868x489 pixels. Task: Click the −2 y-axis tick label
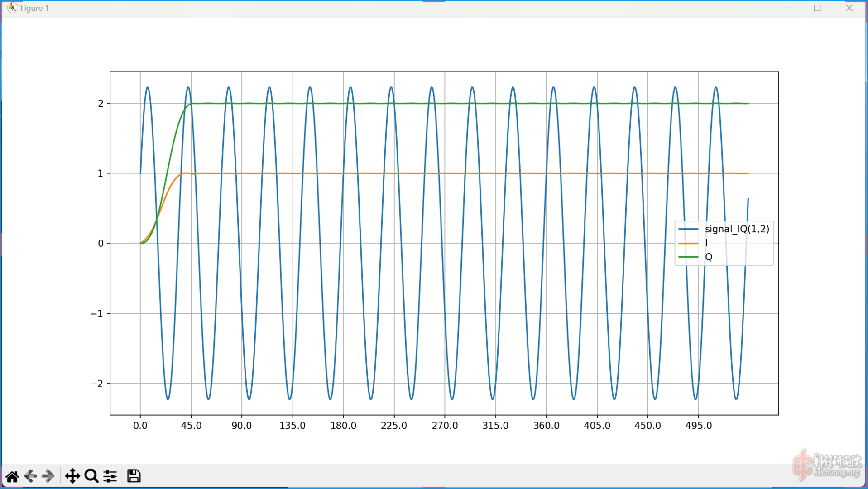pos(97,384)
